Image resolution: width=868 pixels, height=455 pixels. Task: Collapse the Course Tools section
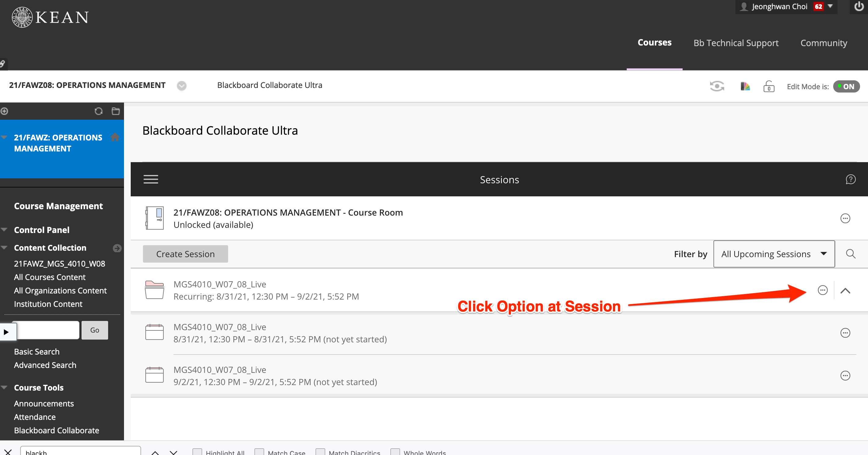pos(4,387)
